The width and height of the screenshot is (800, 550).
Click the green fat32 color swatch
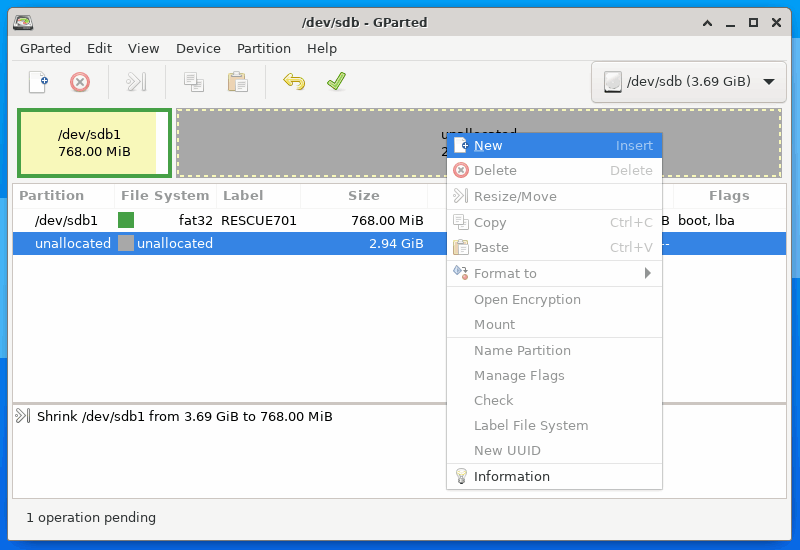tap(126, 220)
